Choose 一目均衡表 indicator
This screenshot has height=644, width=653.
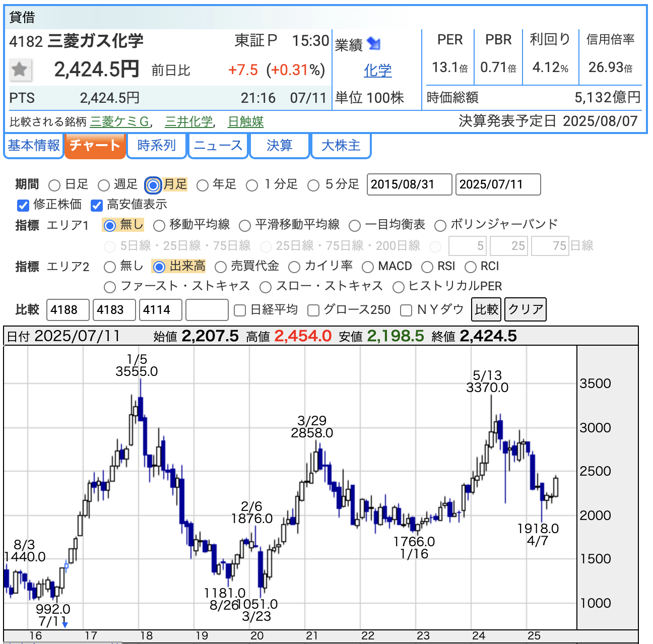[x=355, y=225]
